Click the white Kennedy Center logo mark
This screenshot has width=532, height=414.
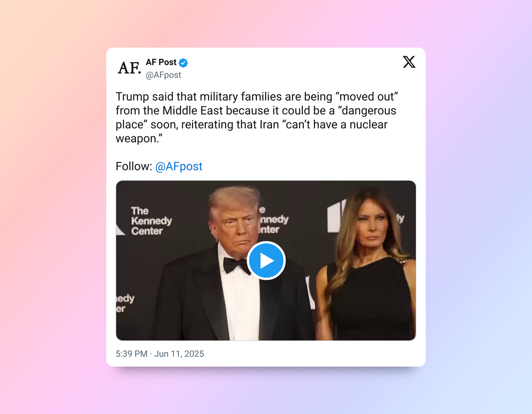tap(337, 216)
